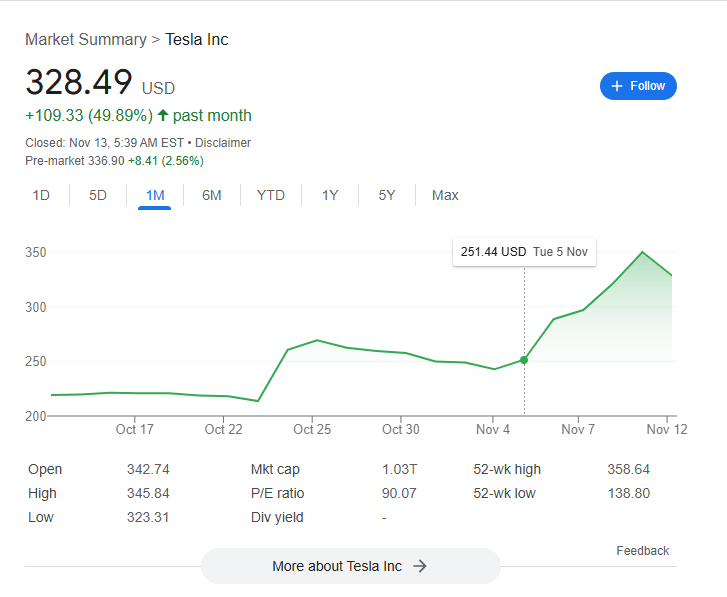Click the Open value 342.74
Viewport: 727px width, 597px height.
point(148,469)
